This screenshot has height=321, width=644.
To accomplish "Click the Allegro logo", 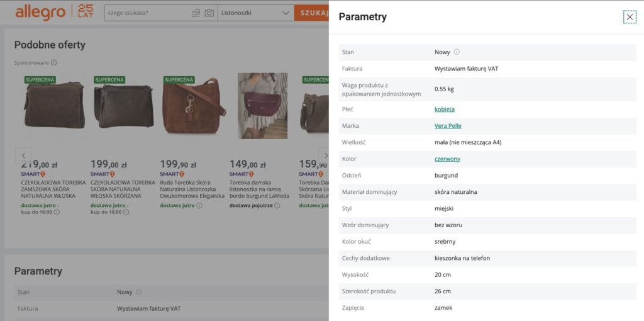I will coord(40,12).
